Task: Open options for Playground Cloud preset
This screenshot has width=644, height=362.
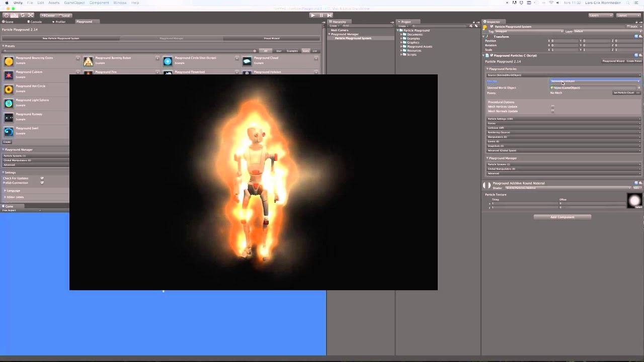Action: coord(316,58)
